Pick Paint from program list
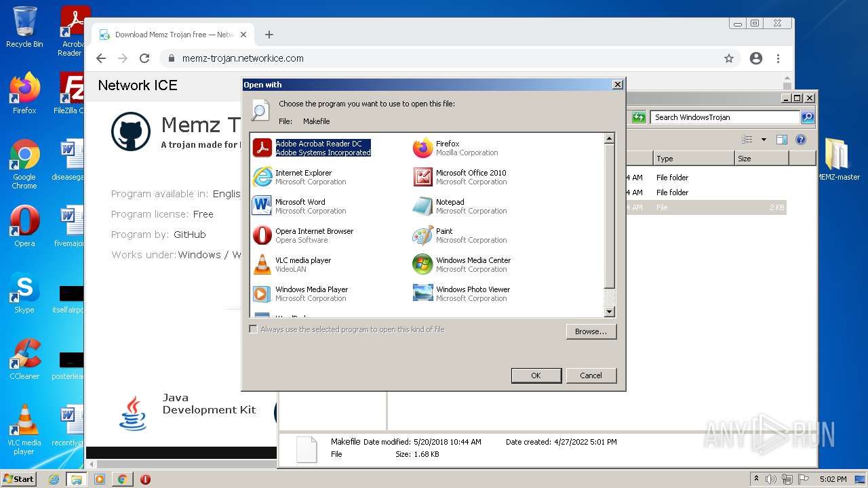 [460, 235]
